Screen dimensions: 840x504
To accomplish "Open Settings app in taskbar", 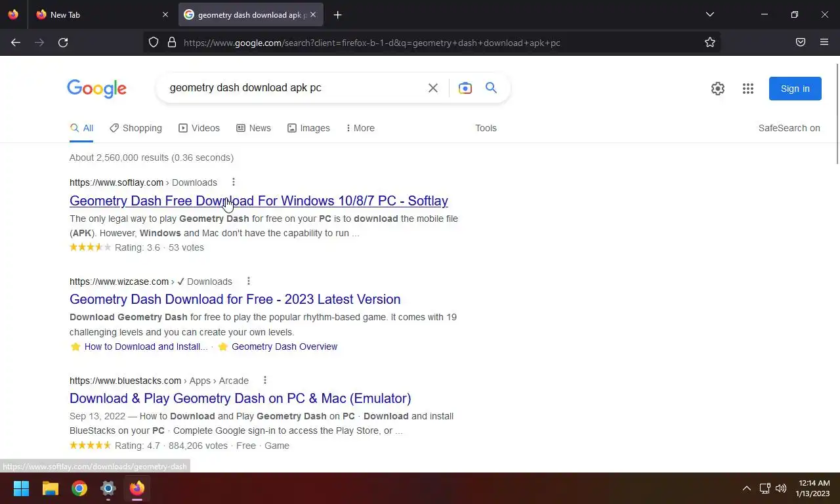I will pos(108,488).
